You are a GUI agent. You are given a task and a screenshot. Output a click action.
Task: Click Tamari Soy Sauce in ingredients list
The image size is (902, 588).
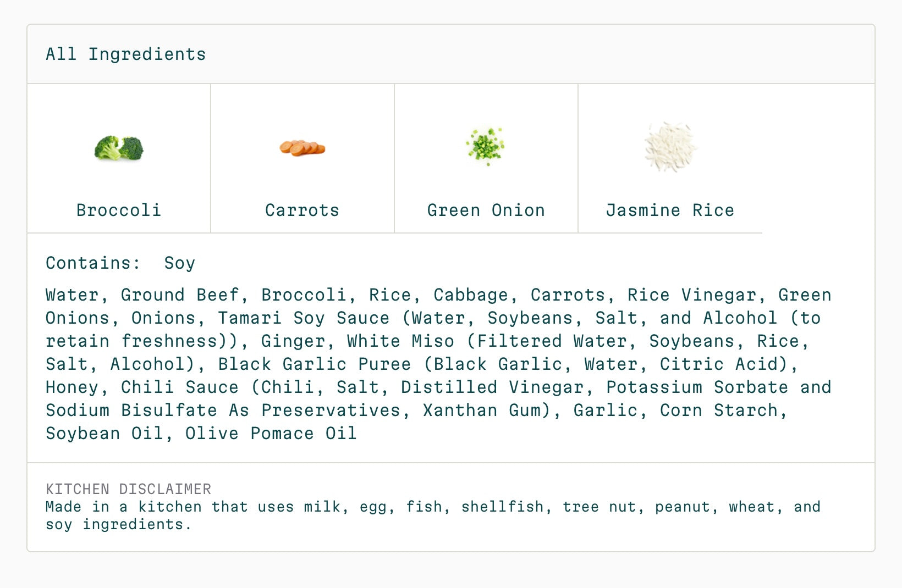[x=304, y=318]
